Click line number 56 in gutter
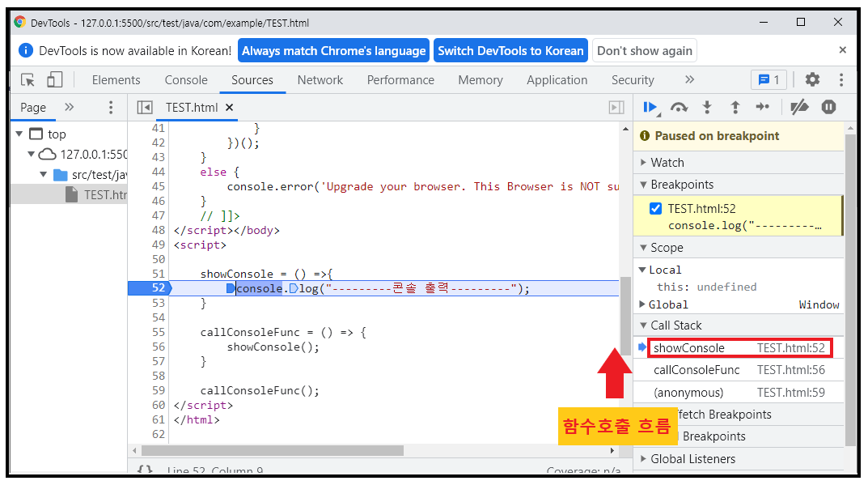The height and width of the screenshot is (485, 868). point(159,347)
